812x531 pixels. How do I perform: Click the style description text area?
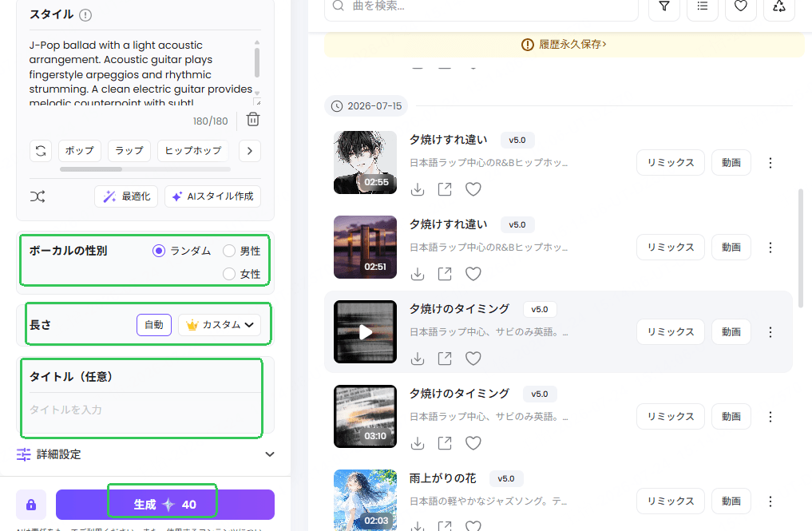click(x=140, y=72)
